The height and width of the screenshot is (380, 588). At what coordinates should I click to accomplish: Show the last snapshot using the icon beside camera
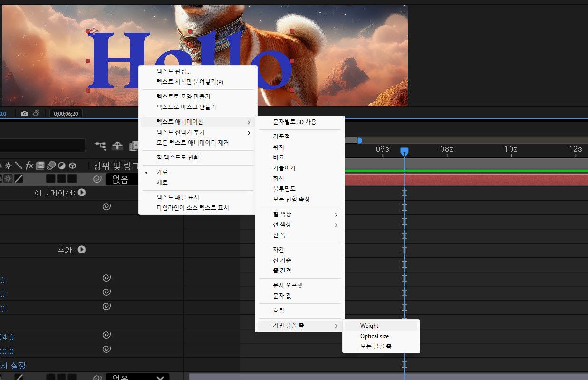(x=36, y=113)
